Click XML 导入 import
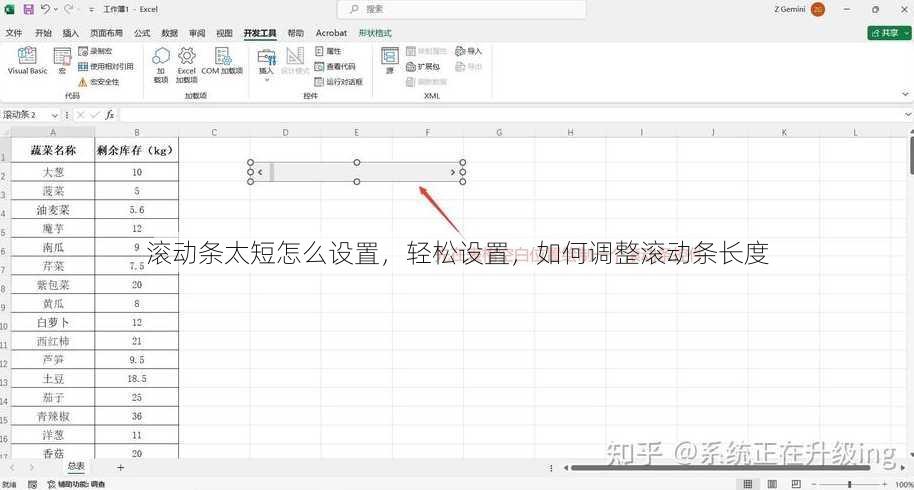 tap(469, 51)
